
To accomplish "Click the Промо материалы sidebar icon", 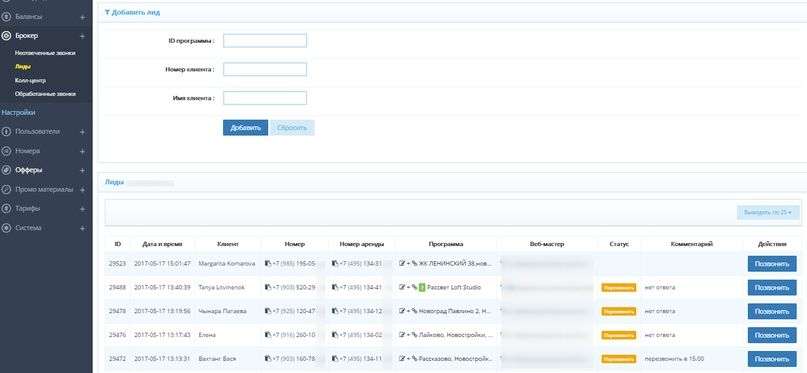I will coord(6,189).
